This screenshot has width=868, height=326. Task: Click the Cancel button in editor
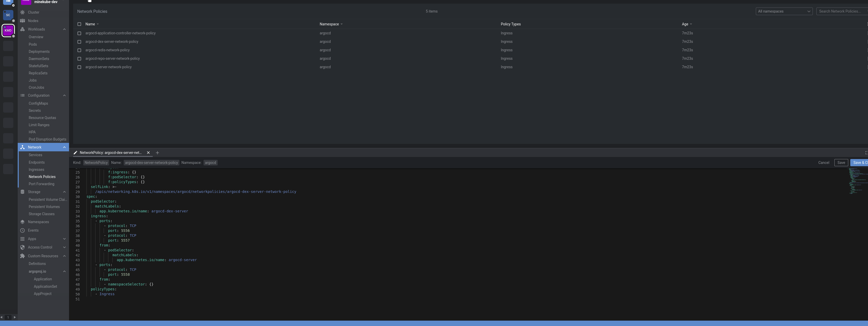824,163
